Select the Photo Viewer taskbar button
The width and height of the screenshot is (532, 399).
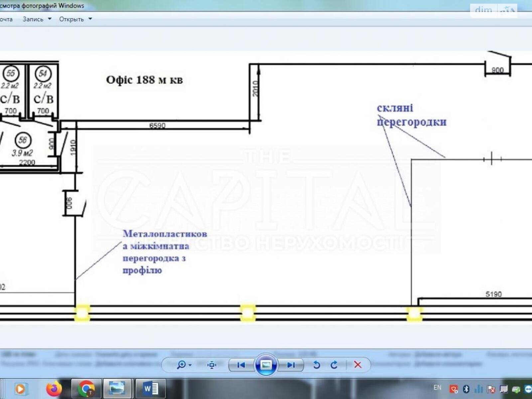tap(117, 388)
